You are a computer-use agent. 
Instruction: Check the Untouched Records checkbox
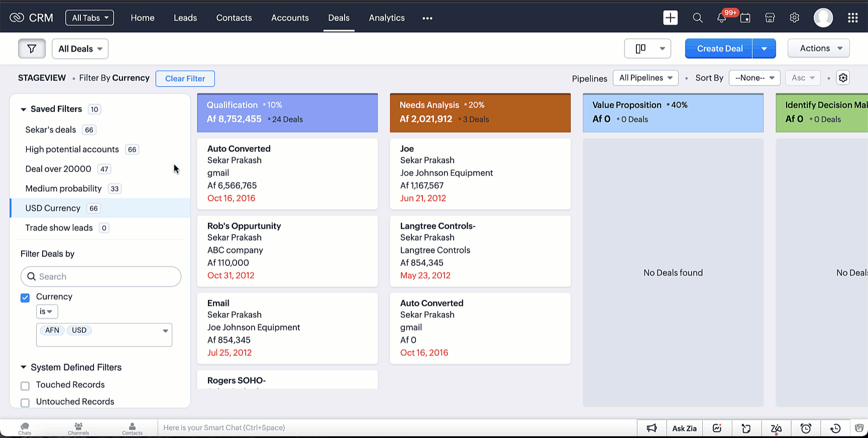click(25, 403)
